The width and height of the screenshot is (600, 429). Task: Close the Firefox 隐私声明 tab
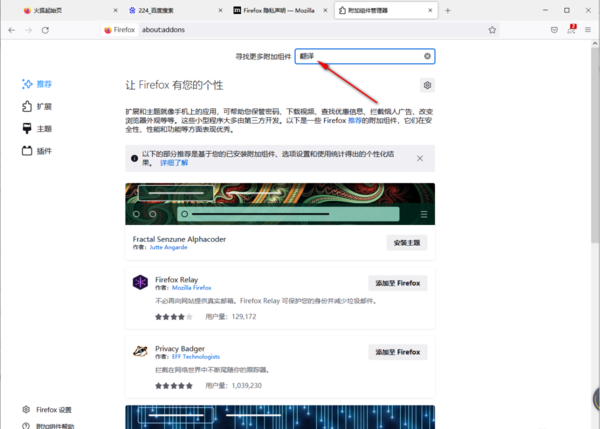point(325,10)
